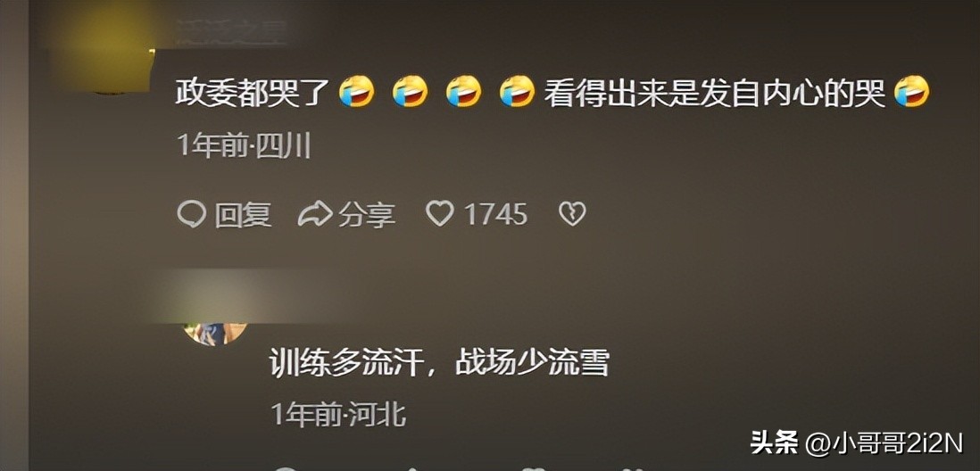
Task: Click the 1年前·河北 timestamp
Action: (339, 414)
